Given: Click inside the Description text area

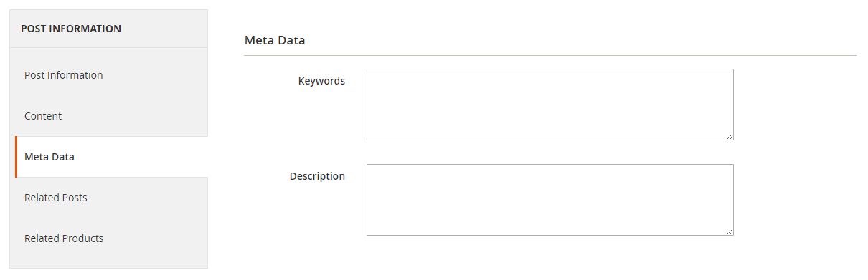Looking at the screenshot, I should (x=549, y=200).
